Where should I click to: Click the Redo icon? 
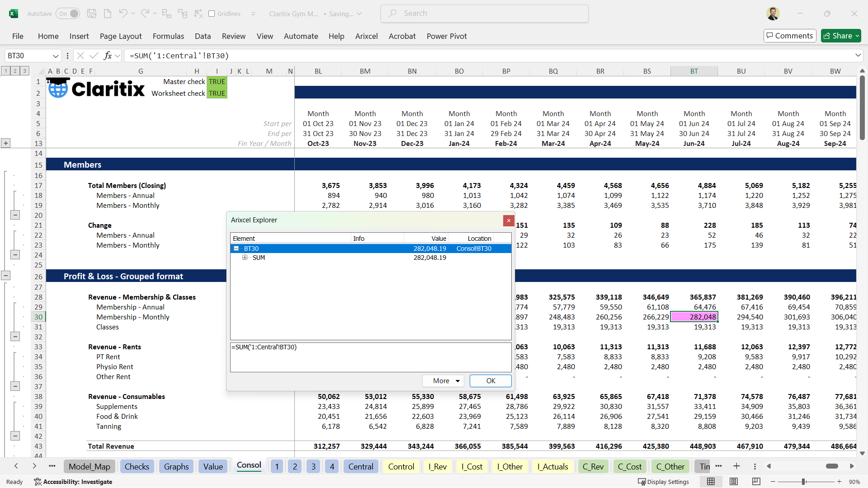(145, 14)
